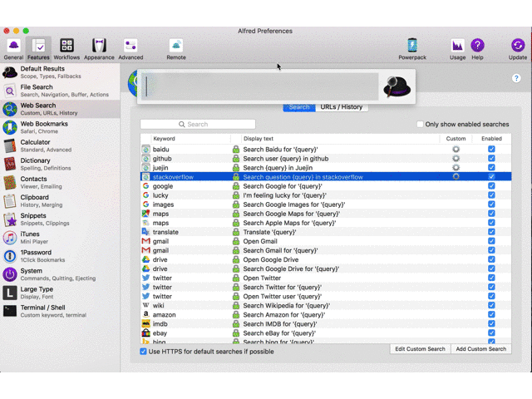Toggle Only show enabled searches
532x399 pixels.
point(420,124)
